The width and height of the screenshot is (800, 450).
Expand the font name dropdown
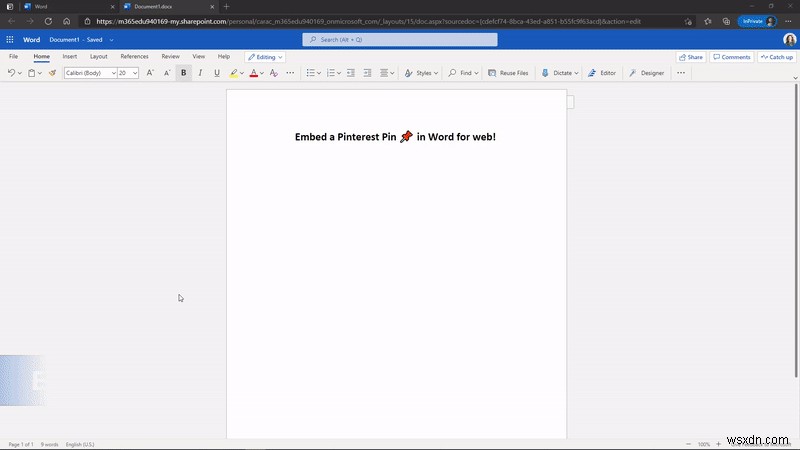(x=113, y=73)
